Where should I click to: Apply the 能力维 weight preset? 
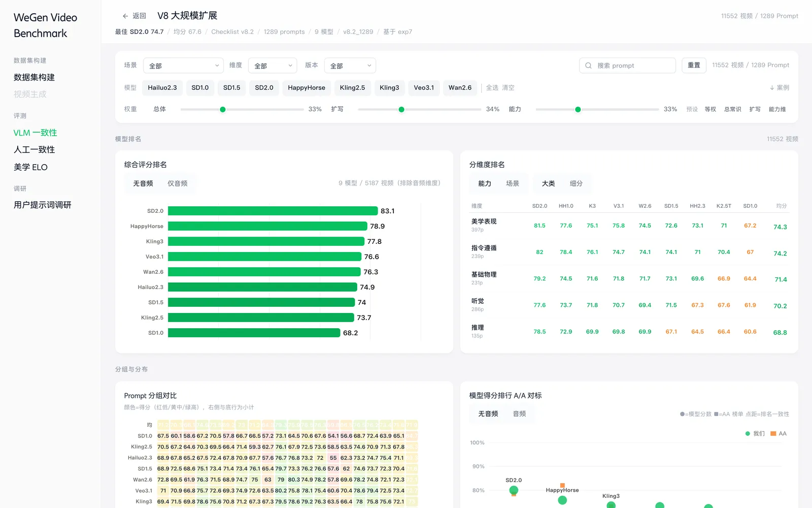point(777,109)
